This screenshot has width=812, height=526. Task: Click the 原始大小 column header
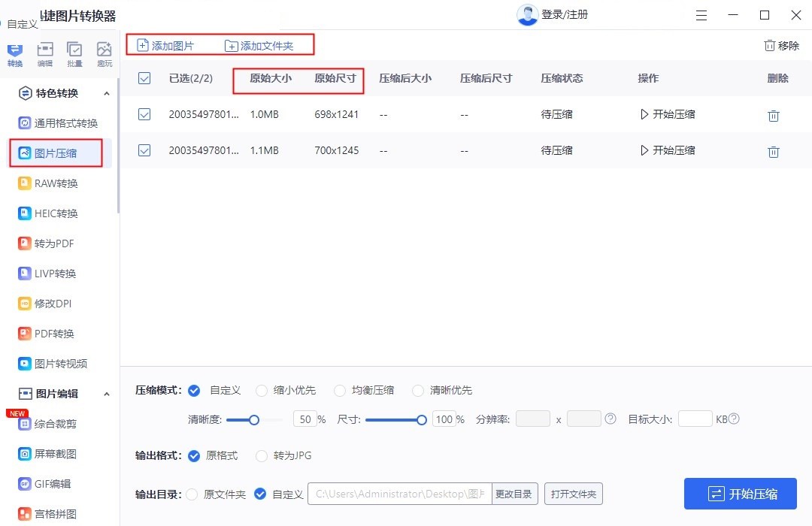coord(271,79)
